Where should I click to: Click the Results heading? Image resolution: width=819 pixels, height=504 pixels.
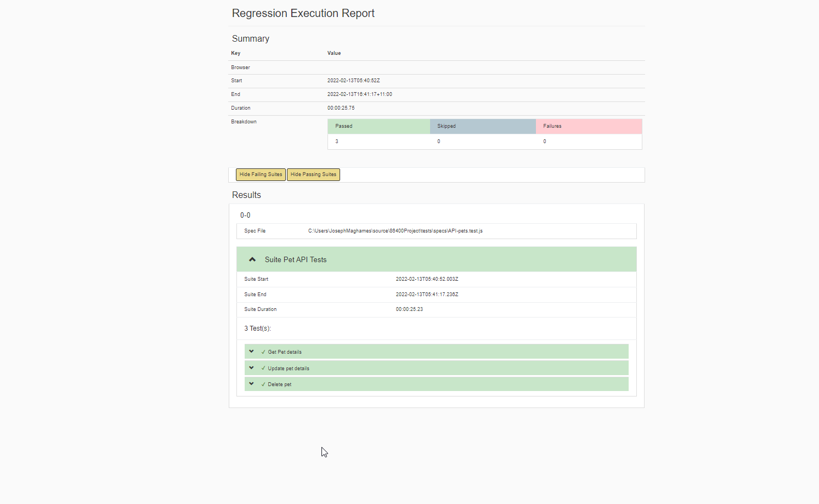(246, 195)
